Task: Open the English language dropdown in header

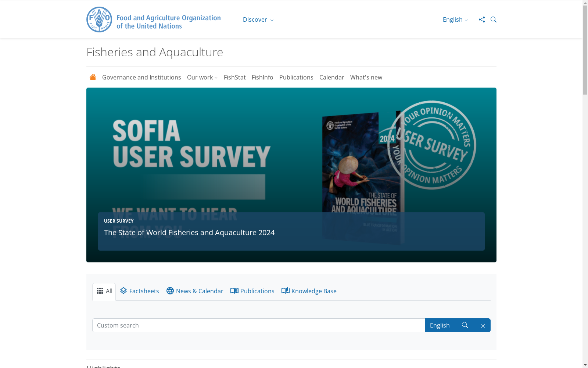Action: [455, 20]
